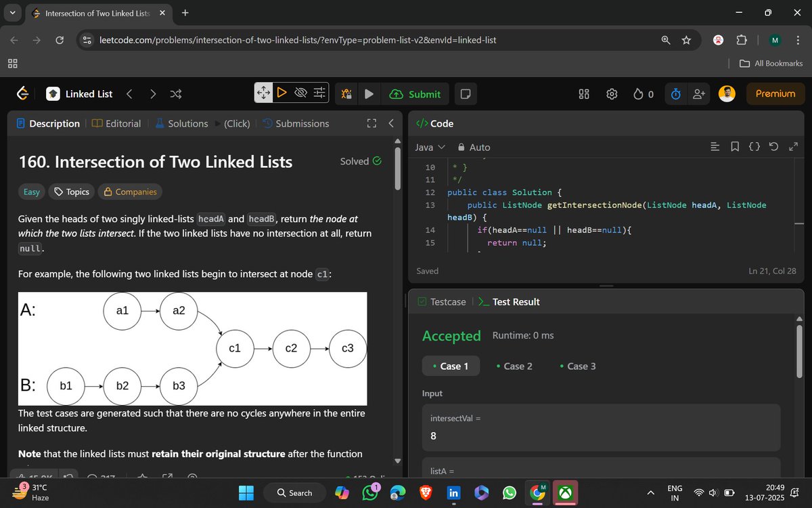Switch to the Description tab
The height and width of the screenshot is (508, 812).
pos(48,123)
